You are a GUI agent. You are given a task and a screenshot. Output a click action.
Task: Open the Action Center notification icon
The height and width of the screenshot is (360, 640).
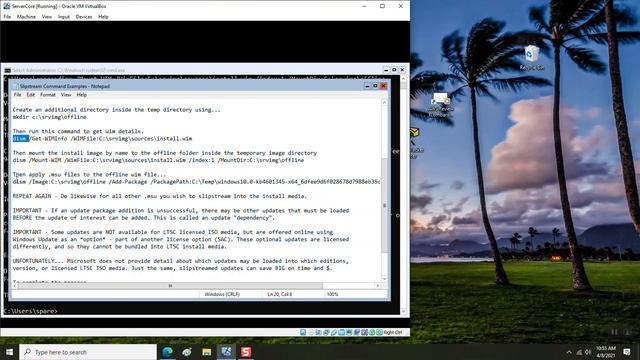click(627, 352)
